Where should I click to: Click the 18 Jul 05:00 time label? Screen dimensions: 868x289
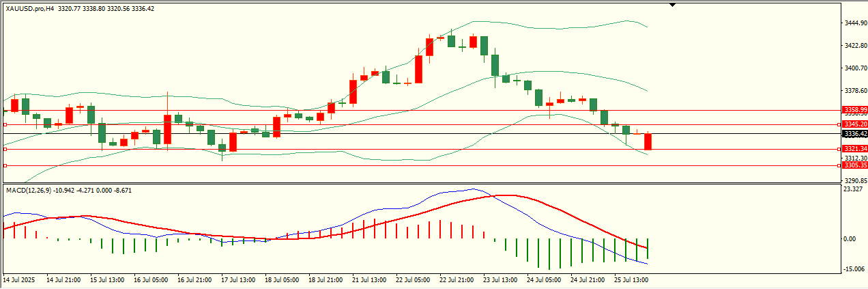point(282,280)
